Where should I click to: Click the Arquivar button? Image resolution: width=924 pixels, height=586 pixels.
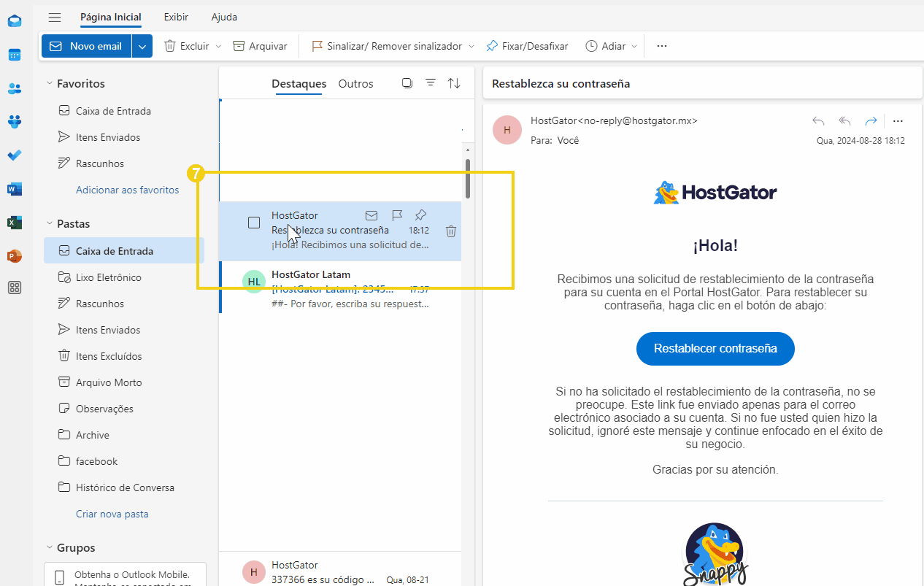(261, 46)
